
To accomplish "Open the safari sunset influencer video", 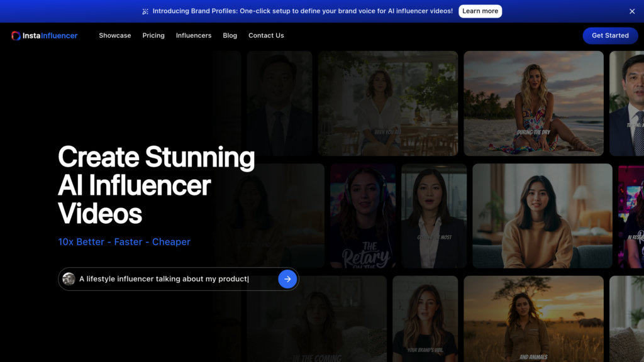I will tap(533, 319).
